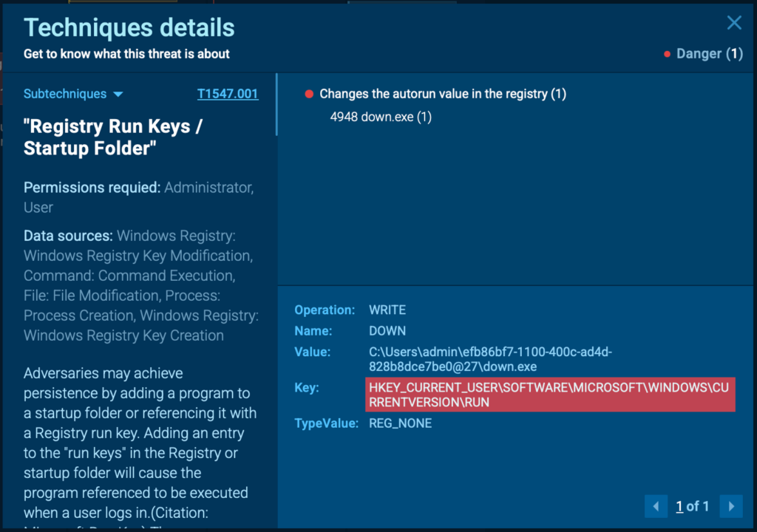This screenshot has width=757, height=532.
Task: Go to the previous page arrow
Action: (x=656, y=506)
